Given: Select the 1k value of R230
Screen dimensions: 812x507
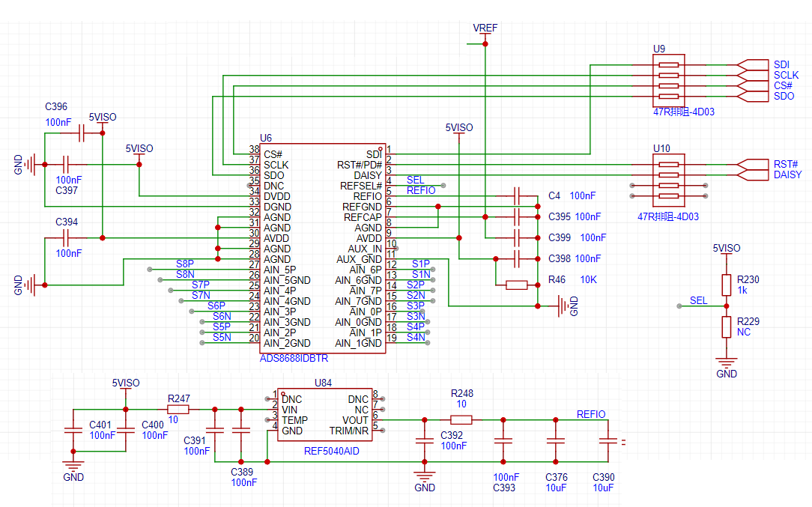Looking at the screenshot, I should (742, 291).
